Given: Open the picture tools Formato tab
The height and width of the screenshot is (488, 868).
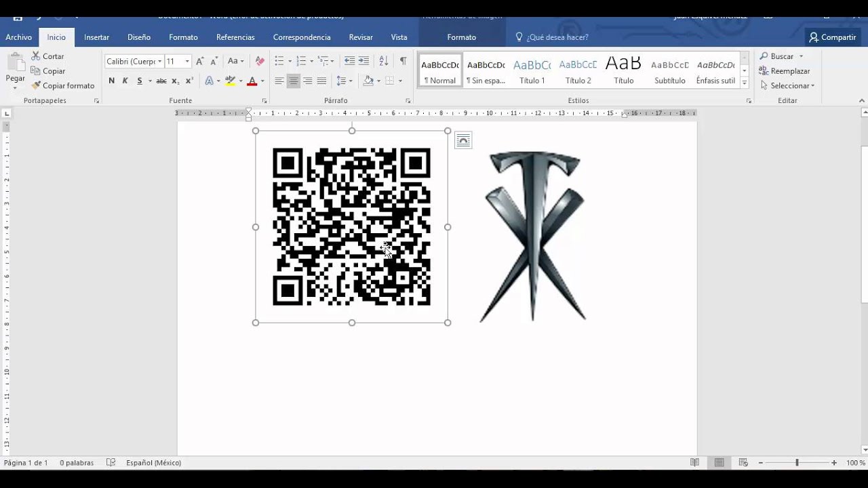Looking at the screenshot, I should 462,37.
